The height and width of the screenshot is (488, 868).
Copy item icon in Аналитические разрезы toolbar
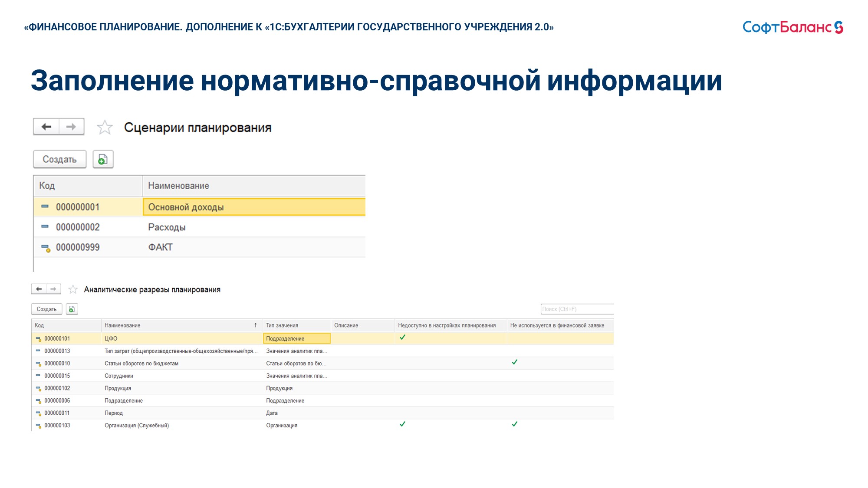pos(72,309)
